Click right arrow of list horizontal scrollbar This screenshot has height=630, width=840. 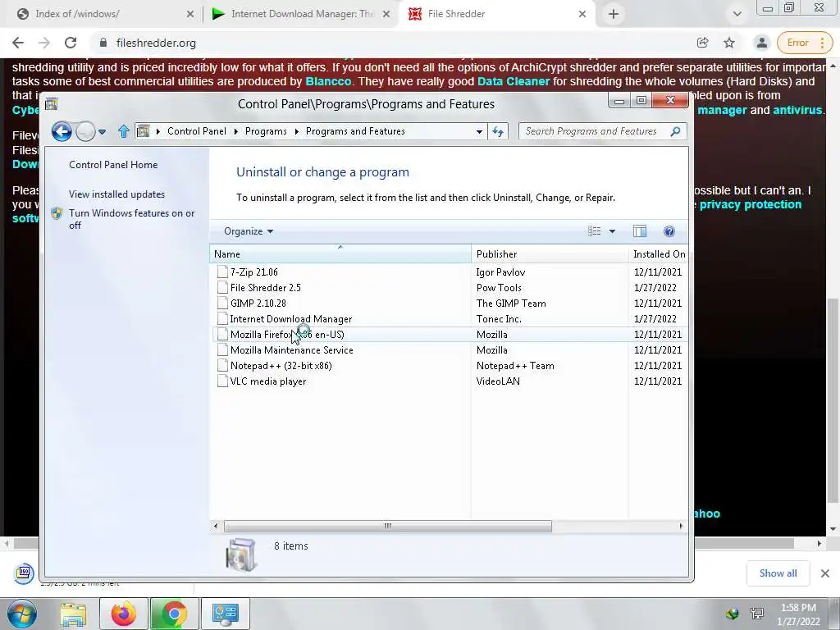(x=681, y=526)
